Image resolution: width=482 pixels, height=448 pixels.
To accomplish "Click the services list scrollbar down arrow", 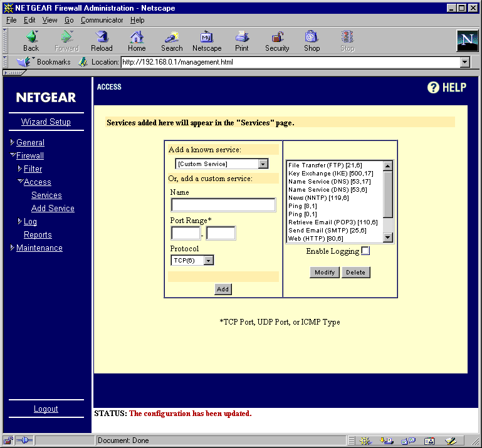I will coord(388,237).
